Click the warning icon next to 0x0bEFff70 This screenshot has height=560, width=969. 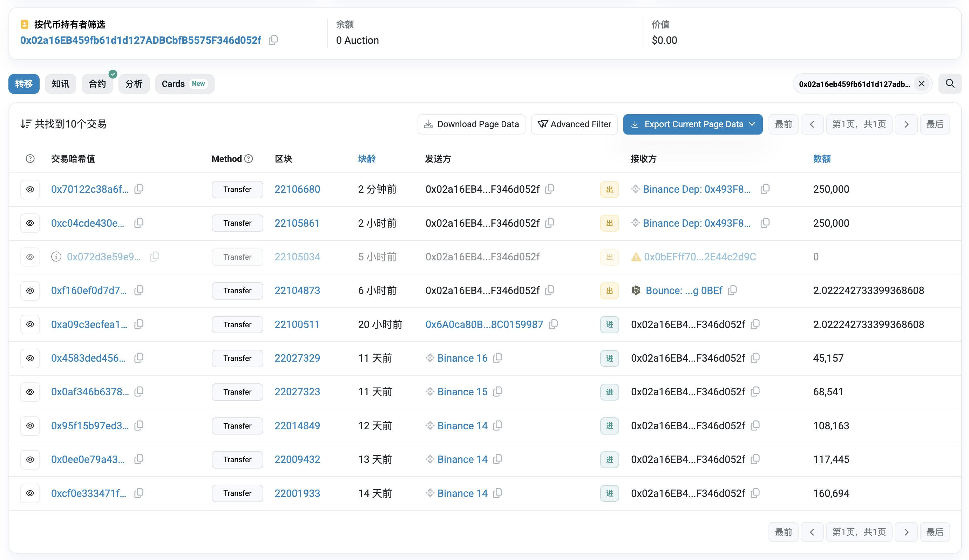(636, 257)
